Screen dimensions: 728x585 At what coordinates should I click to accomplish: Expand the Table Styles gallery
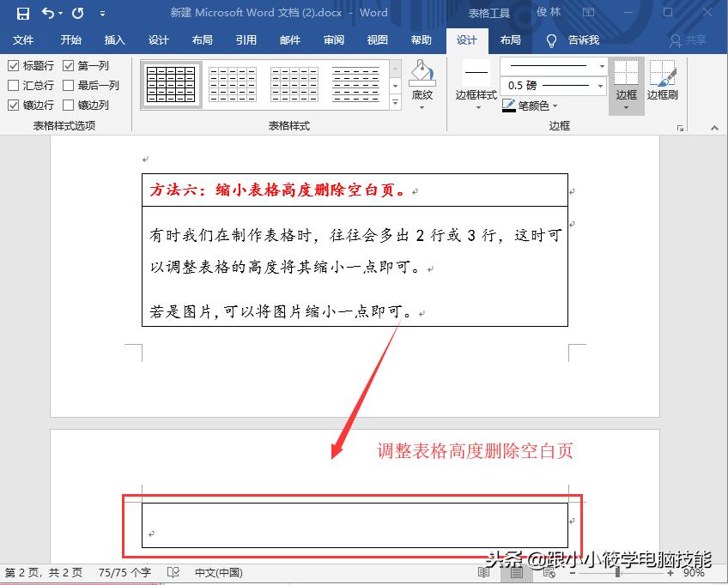396,103
